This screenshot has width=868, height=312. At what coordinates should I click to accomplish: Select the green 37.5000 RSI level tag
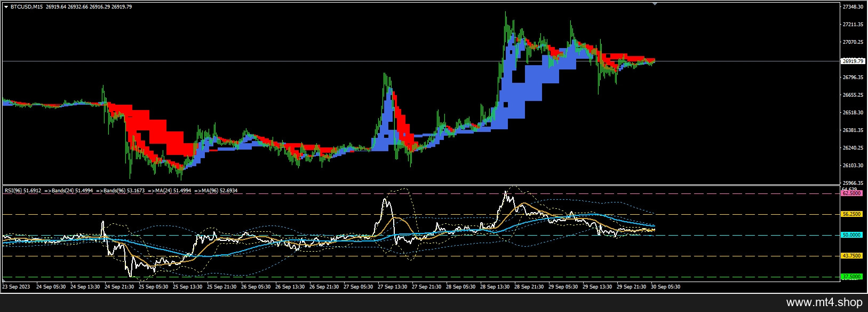pyautogui.click(x=852, y=277)
